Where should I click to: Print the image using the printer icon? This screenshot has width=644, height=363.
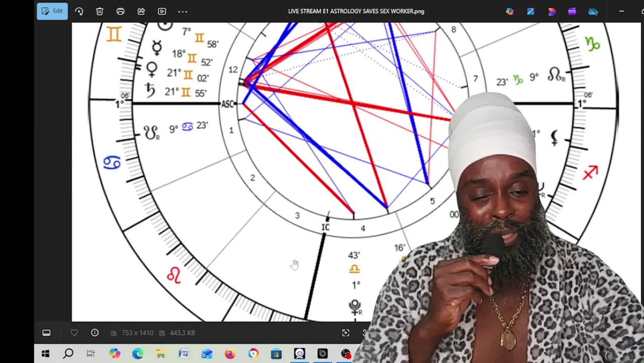120,11
